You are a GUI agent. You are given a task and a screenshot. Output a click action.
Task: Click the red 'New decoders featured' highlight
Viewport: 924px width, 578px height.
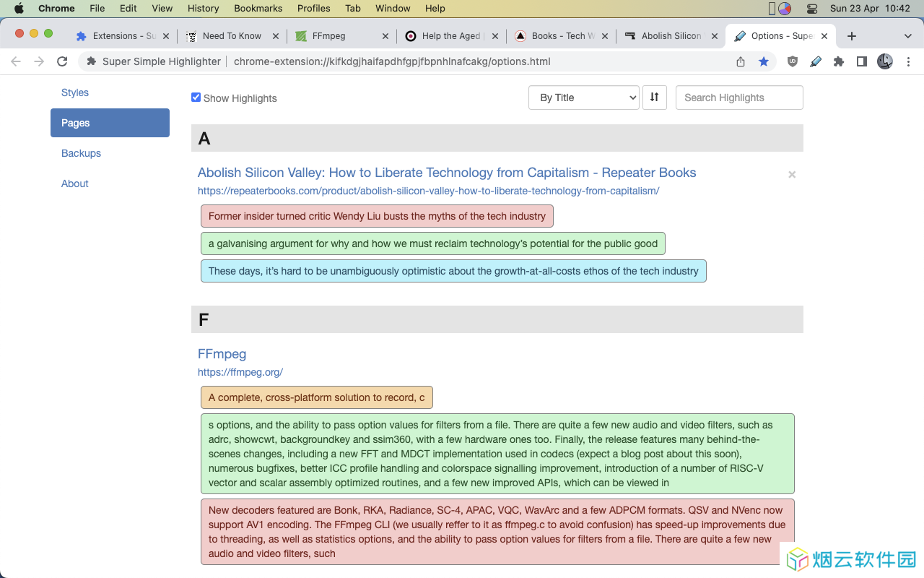point(497,532)
